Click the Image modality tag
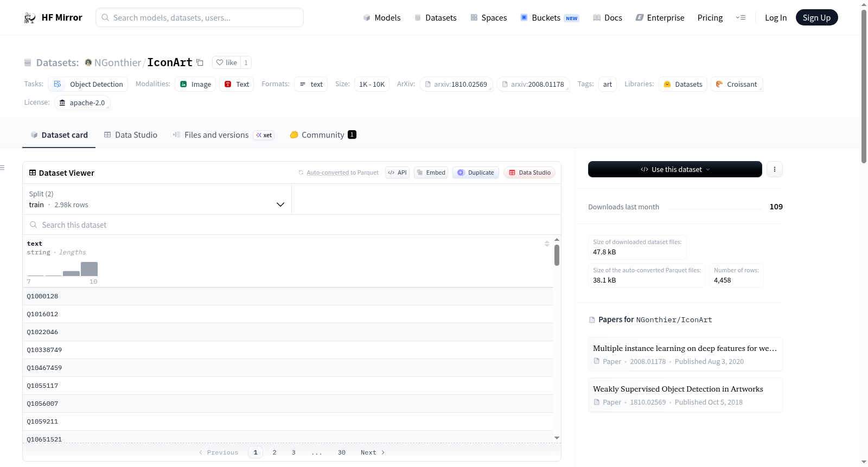 [195, 84]
